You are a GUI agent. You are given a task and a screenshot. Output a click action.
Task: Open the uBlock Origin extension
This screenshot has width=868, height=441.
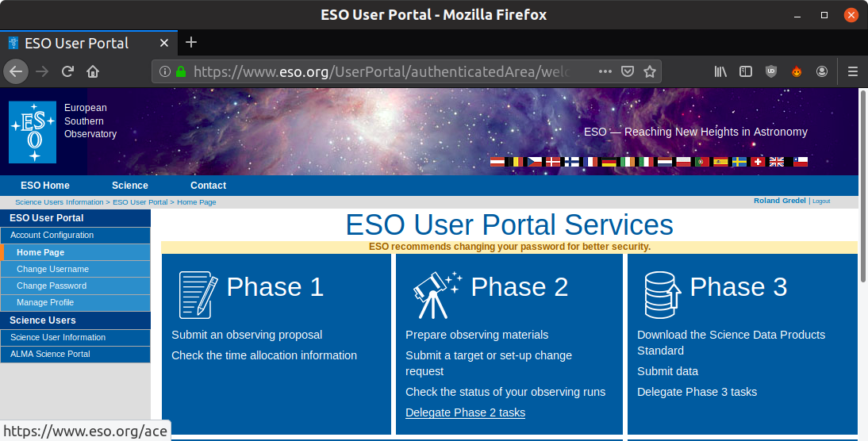(771, 71)
